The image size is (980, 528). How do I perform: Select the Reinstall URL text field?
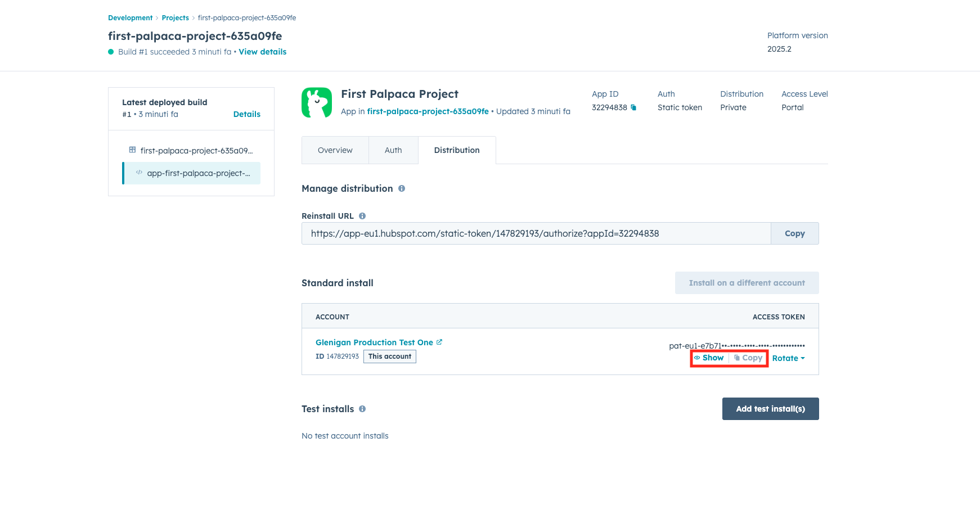pyautogui.click(x=534, y=233)
